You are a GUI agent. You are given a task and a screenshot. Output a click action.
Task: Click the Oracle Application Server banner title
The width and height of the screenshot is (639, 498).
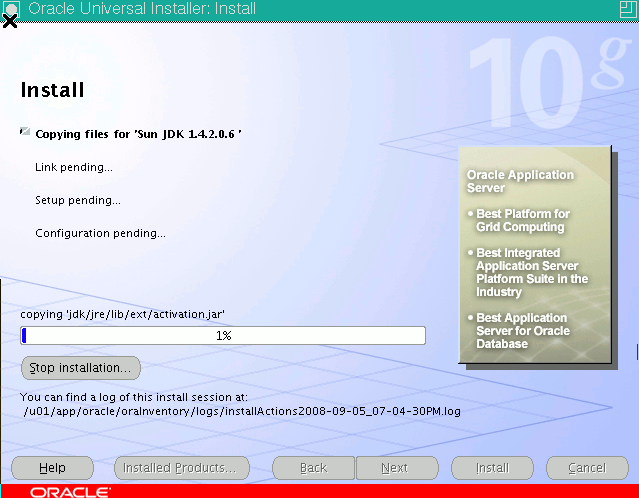click(520, 181)
